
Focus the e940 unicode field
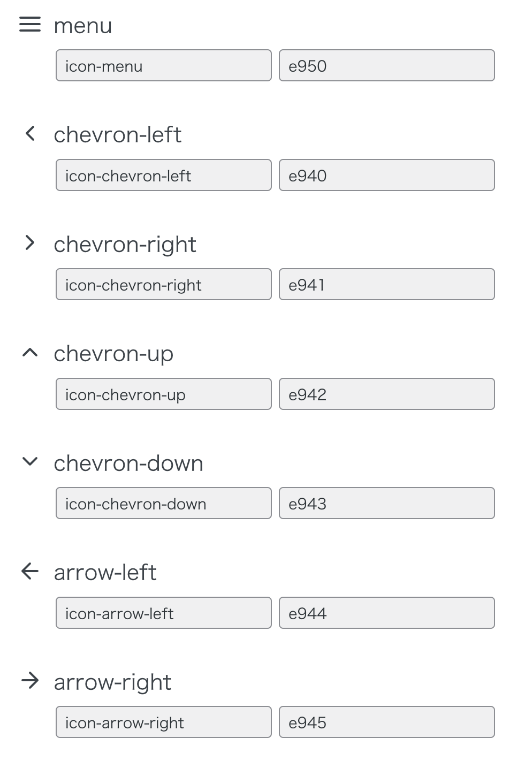click(x=387, y=175)
